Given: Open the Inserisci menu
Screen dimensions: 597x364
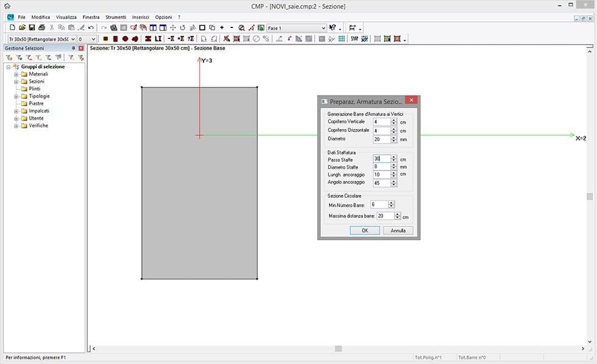Looking at the screenshot, I should [x=140, y=17].
